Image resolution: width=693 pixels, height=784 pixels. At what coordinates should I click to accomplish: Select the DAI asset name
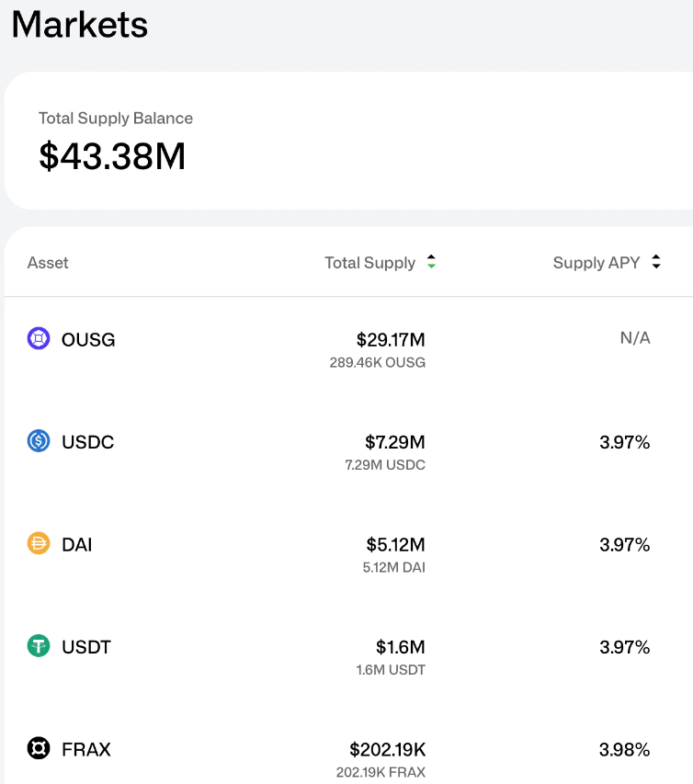(77, 545)
